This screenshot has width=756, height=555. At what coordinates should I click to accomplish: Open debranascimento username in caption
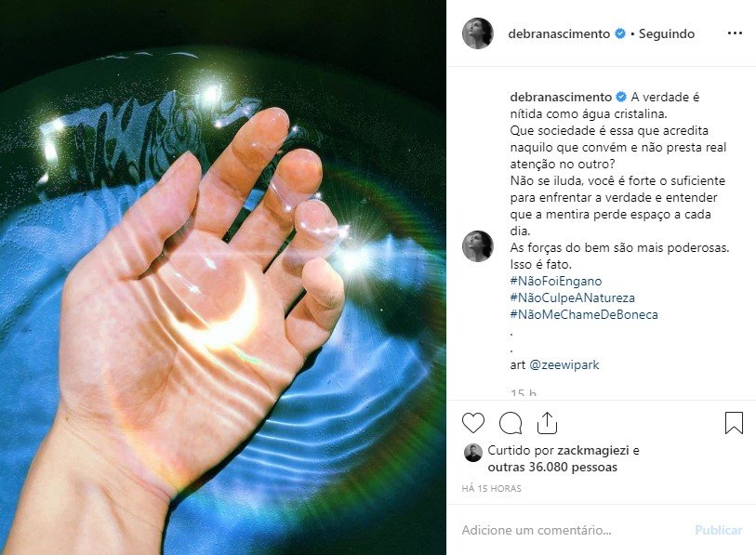(x=561, y=97)
